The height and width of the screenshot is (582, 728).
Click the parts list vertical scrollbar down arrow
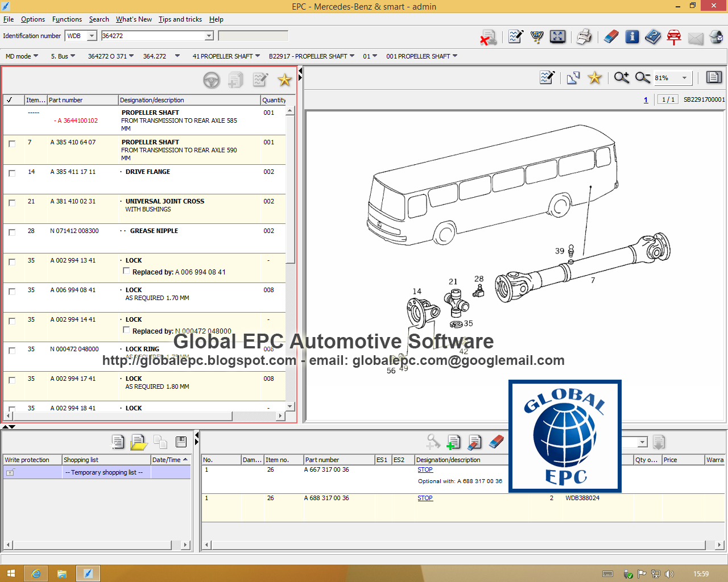click(290, 406)
